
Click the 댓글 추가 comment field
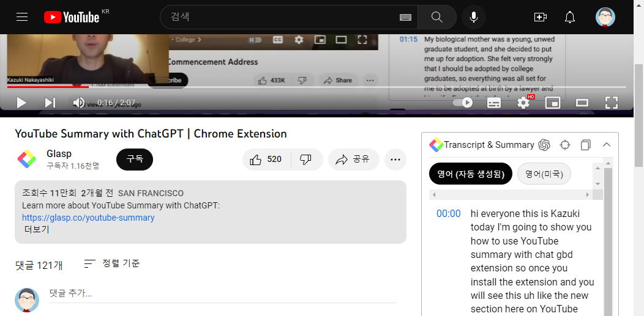point(223,293)
